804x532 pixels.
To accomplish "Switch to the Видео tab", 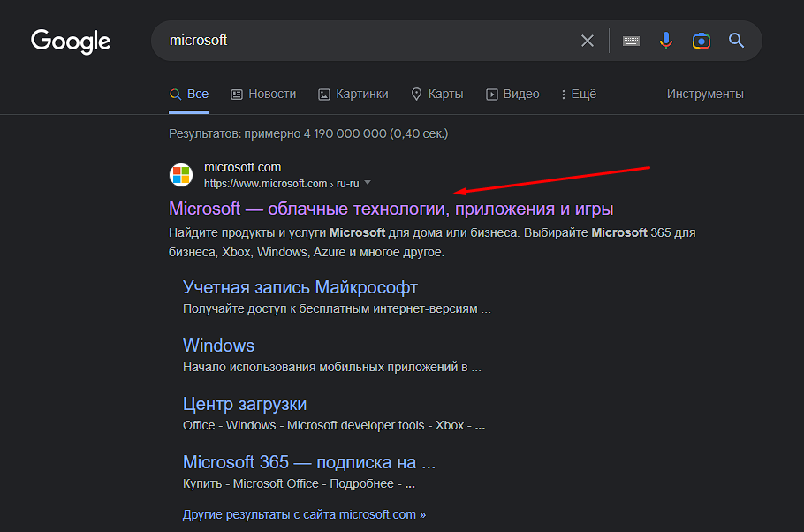I will click(x=512, y=94).
